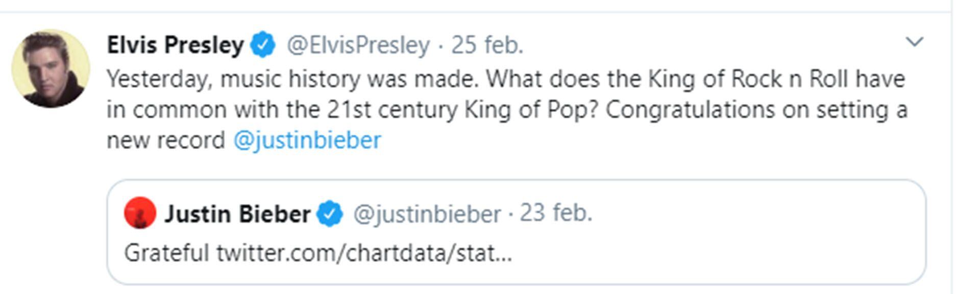Screen dimensions: 980x294
Task: Open the @ElvisPresley handle link
Action: pyautogui.click(x=358, y=45)
